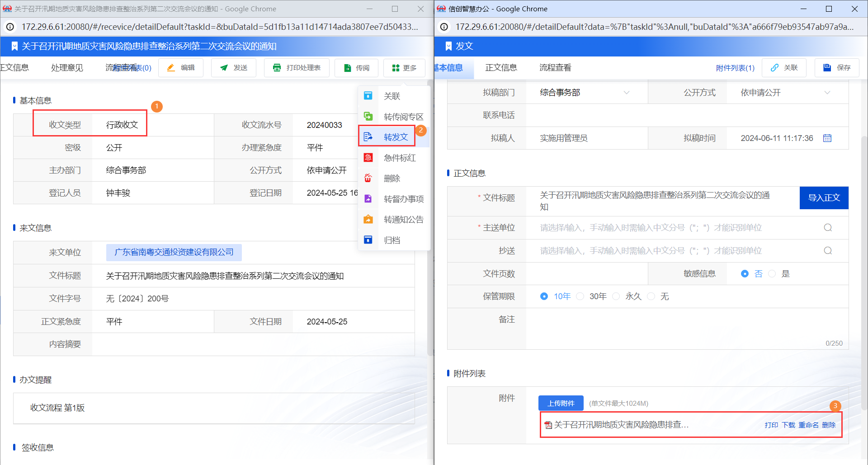The width and height of the screenshot is (868, 465).
Task: Select 是 for 敏感信息
Action: (772, 274)
